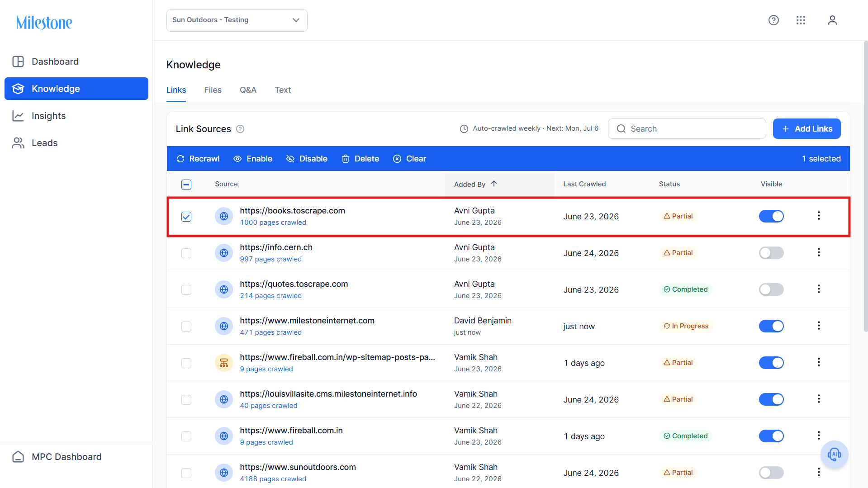Sort by Added By arrow icon
The image size is (868, 488).
494,184
